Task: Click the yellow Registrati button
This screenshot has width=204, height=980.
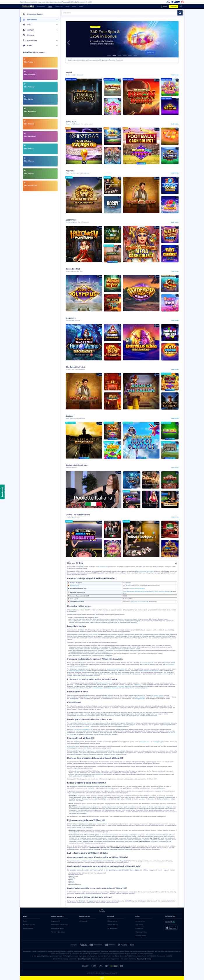Action: point(173,6)
